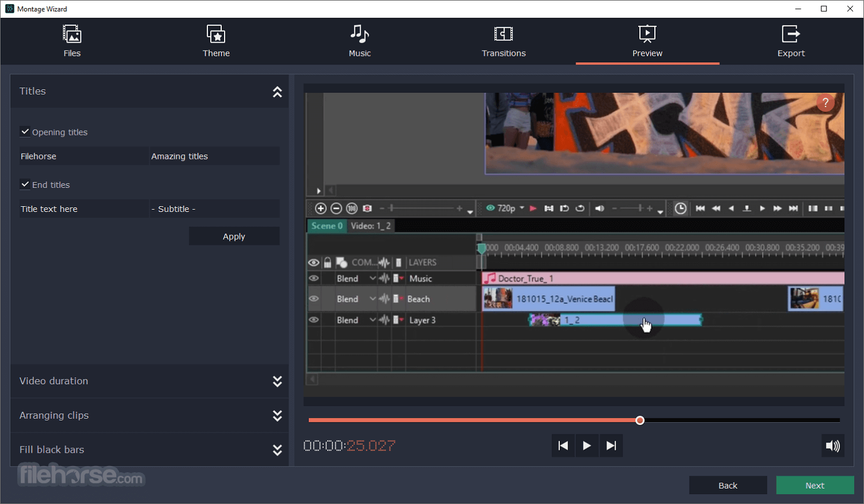Viewport: 864px width, 504px height.
Task: Toggle the wizard preview volume speaker
Action: pos(833,445)
